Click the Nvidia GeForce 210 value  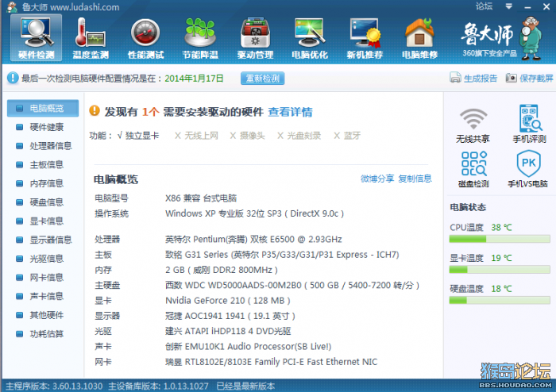[x=228, y=301]
